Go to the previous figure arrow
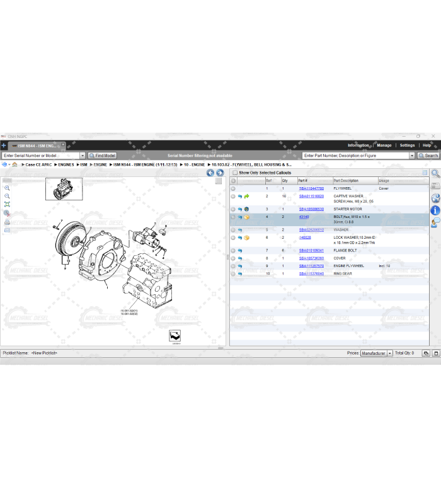 pyautogui.click(x=211, y=173)
